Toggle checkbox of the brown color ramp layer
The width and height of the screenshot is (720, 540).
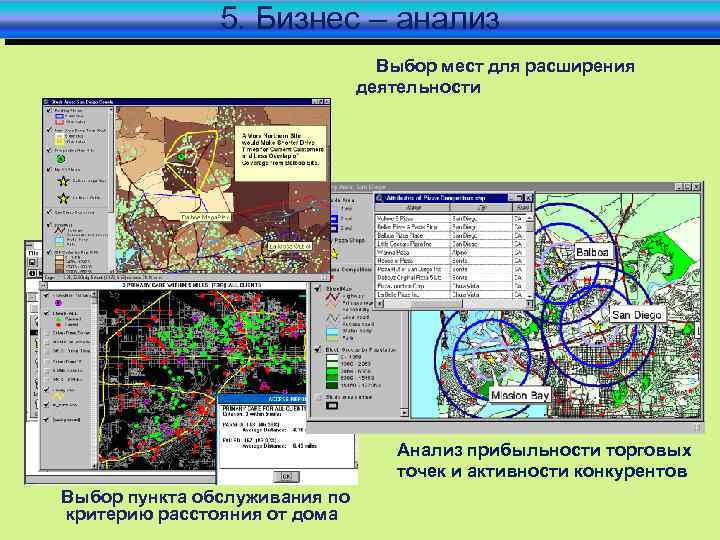tap(49, 253)
